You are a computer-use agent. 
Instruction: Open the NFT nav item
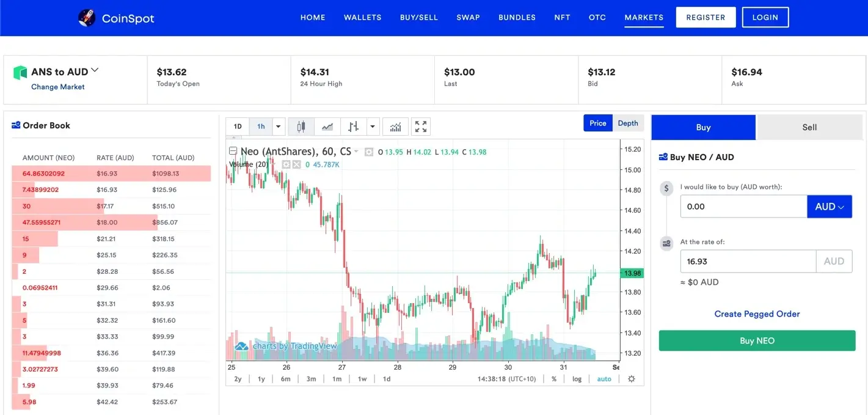point(562,17)
